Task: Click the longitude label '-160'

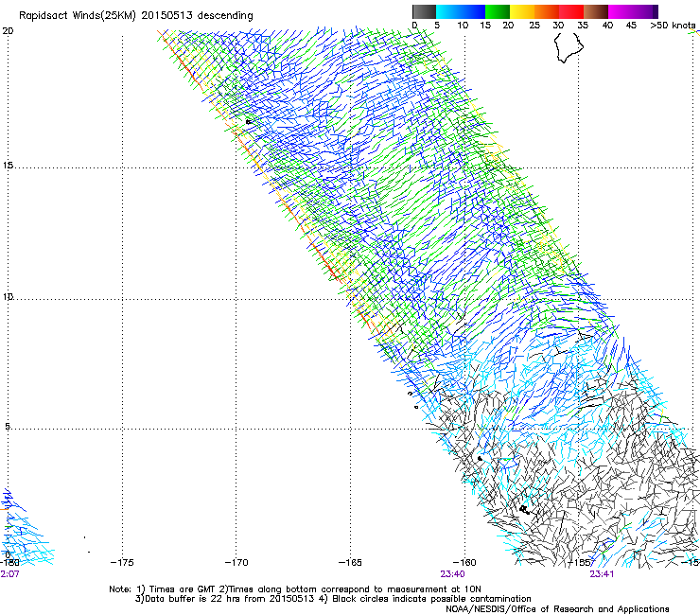Action: (x=464, y=562)
